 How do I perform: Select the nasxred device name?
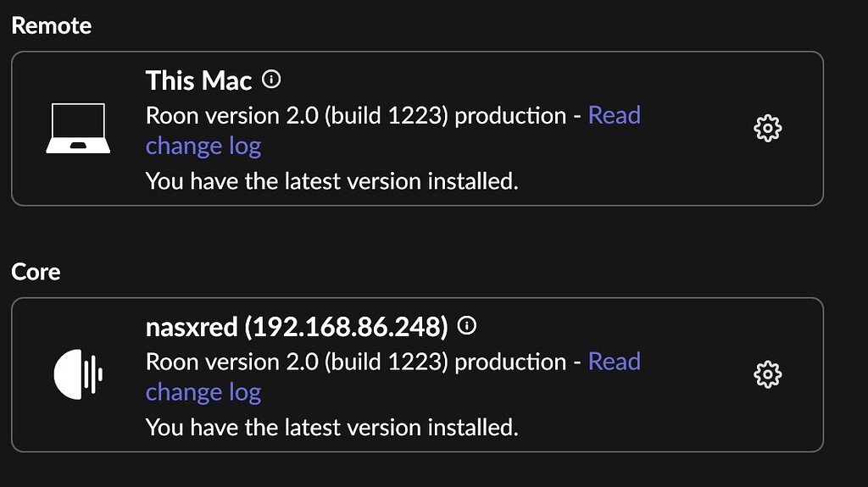click(192, 327)
